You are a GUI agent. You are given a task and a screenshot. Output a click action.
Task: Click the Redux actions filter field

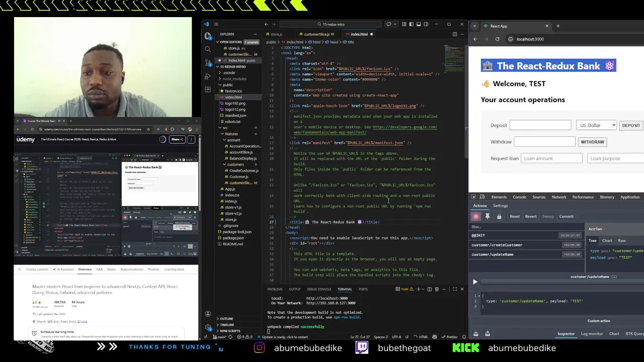point(526,227)
